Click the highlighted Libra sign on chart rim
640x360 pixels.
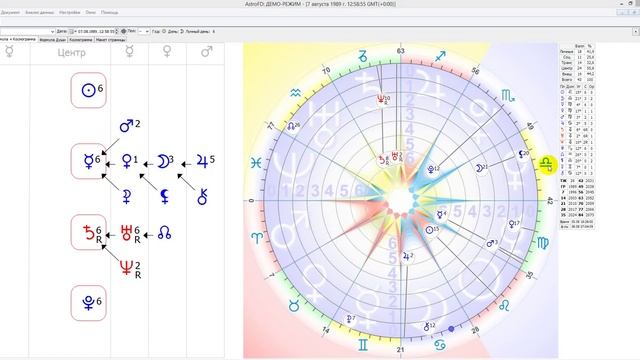tap(547, 164)
